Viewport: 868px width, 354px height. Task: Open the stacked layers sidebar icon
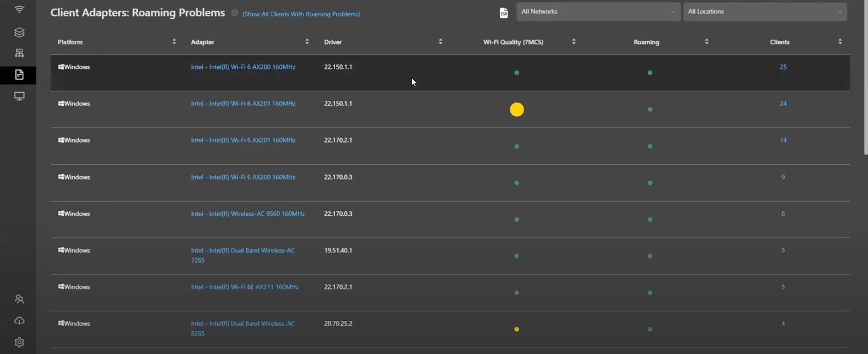click(19, 33)
